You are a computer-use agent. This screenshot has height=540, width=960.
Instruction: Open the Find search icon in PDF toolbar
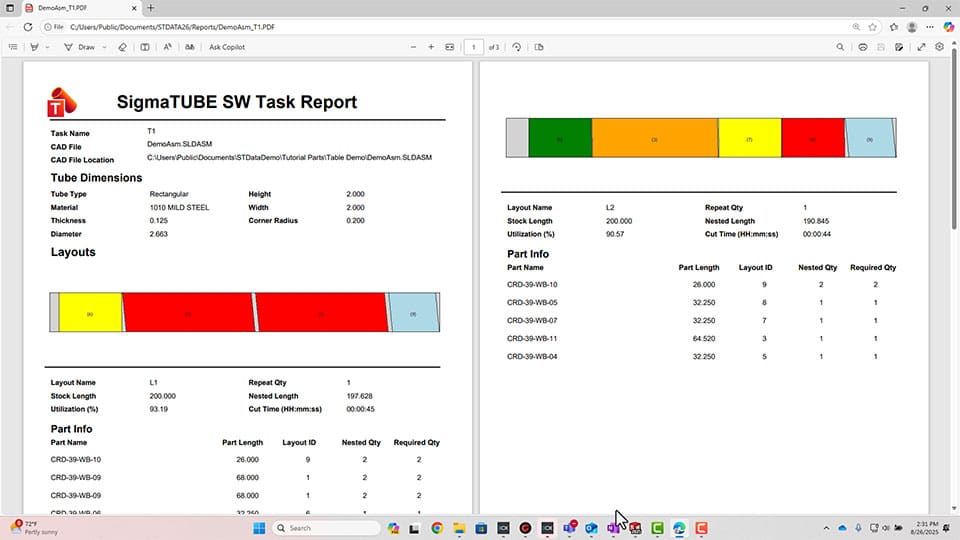[x=840, y=47]
